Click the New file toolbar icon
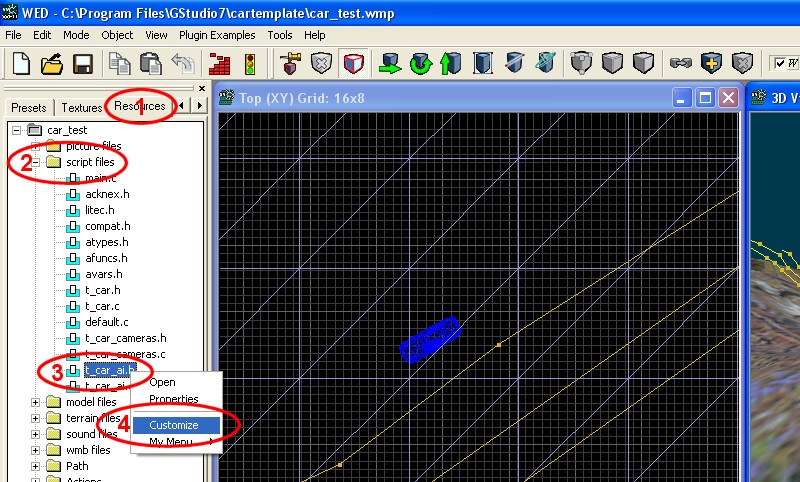This screenshot has height=482, width=800. pyautogui.click(x=21, y=64)
